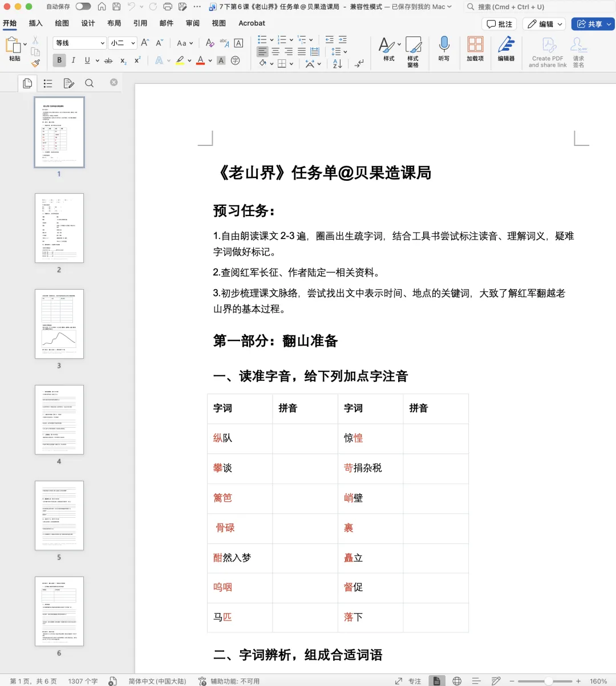The image size is (616, 686).
Task: Click the Cut scissors icon
Action: tap(35, 40)
